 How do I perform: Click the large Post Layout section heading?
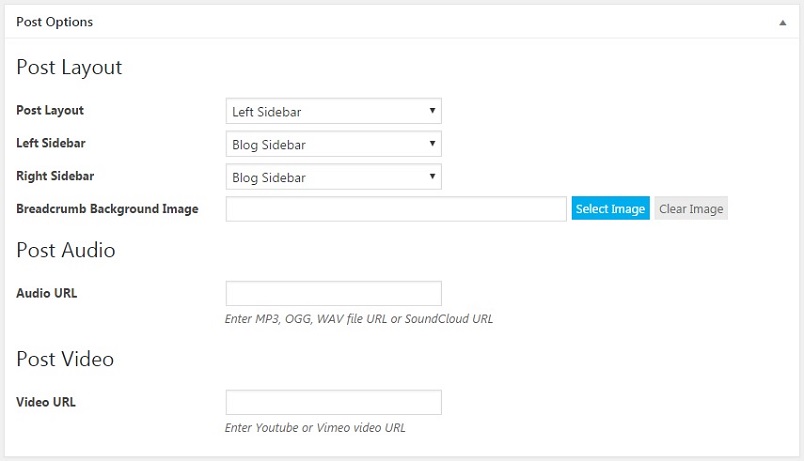(x=69, y=67)
